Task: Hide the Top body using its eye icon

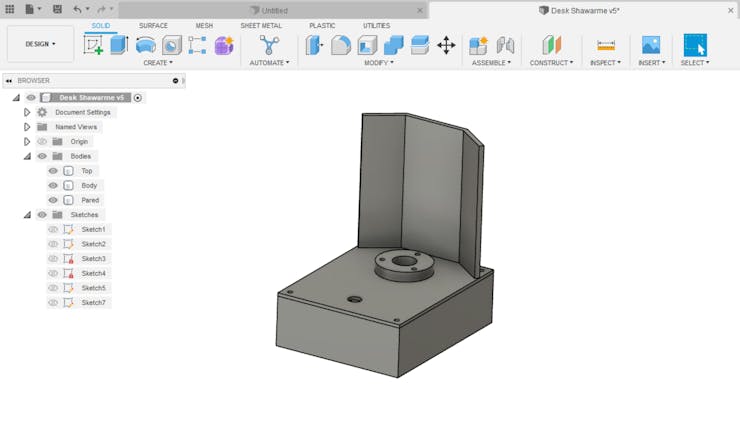Action: (x=53, y=171)
